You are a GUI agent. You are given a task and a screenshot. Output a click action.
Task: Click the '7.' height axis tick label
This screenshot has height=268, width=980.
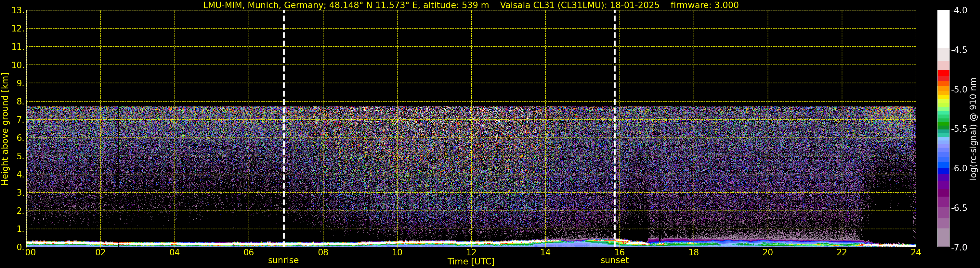pyautogui.click(x=20, y=120)
